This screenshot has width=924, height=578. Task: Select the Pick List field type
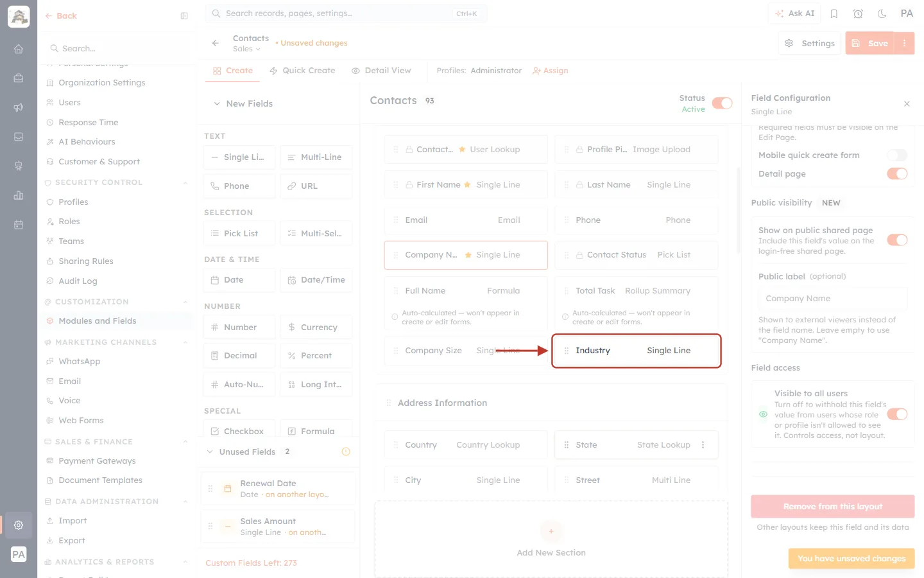239,234
